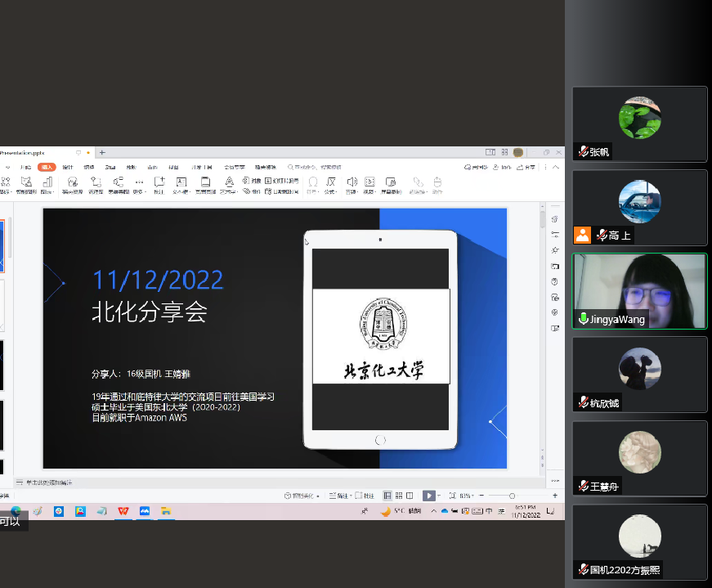This screenshot has height=588, width=712.
Task: Select participant 杭欣铖's tile
Action: pos(639,375)
